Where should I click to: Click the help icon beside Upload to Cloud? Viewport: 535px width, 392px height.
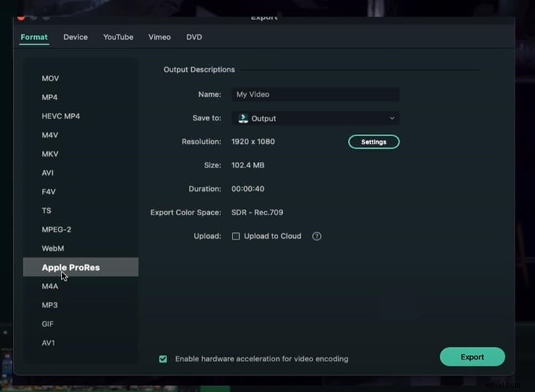317,236
